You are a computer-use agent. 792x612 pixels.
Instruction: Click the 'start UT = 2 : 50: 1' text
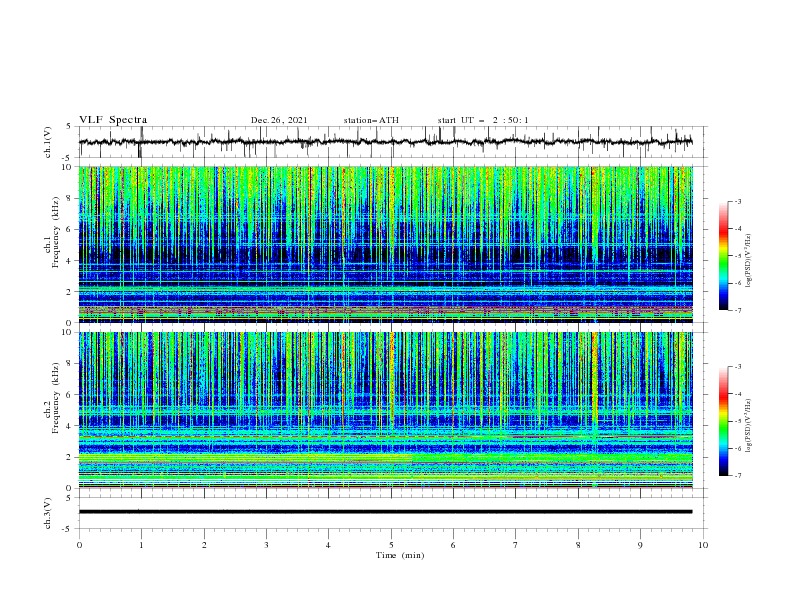click(483, 120)
